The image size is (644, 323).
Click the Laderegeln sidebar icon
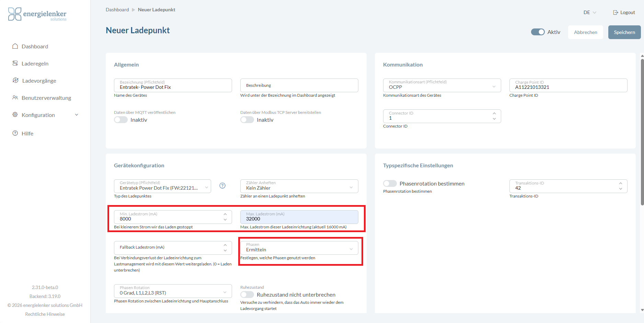click(15, 63)
